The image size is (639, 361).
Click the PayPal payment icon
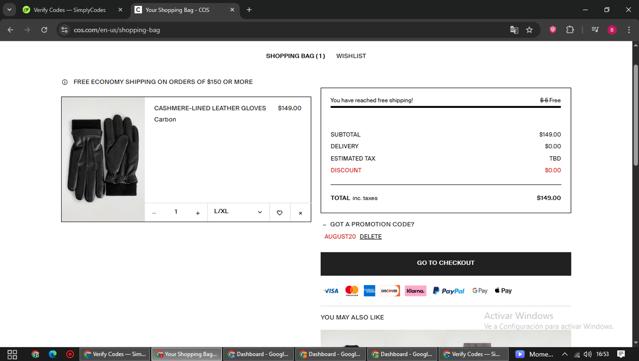tap(448, 291)
